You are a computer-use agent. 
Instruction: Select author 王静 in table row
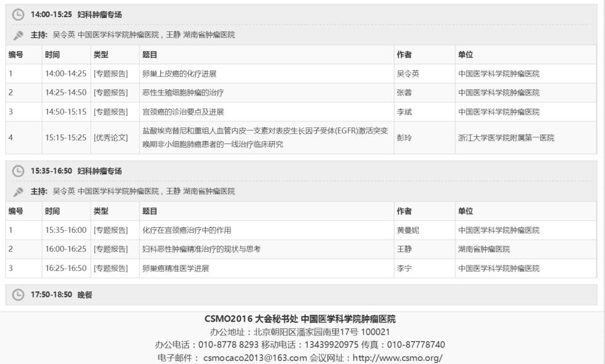405,249
